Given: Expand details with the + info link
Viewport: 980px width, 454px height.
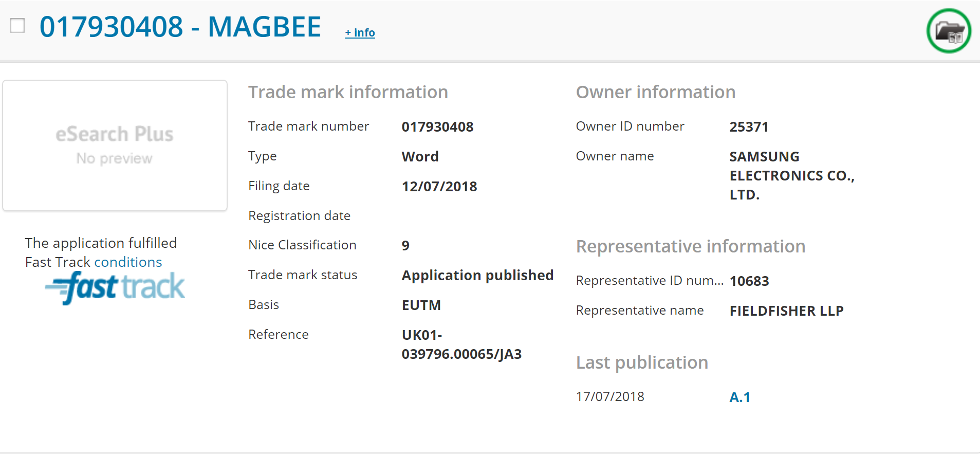Looking at the screenshot, I should pos(360,33).
